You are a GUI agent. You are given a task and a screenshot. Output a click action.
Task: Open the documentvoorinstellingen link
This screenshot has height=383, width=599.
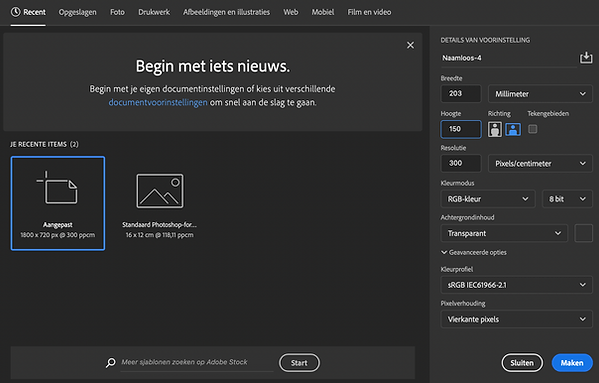click(158, 102)
